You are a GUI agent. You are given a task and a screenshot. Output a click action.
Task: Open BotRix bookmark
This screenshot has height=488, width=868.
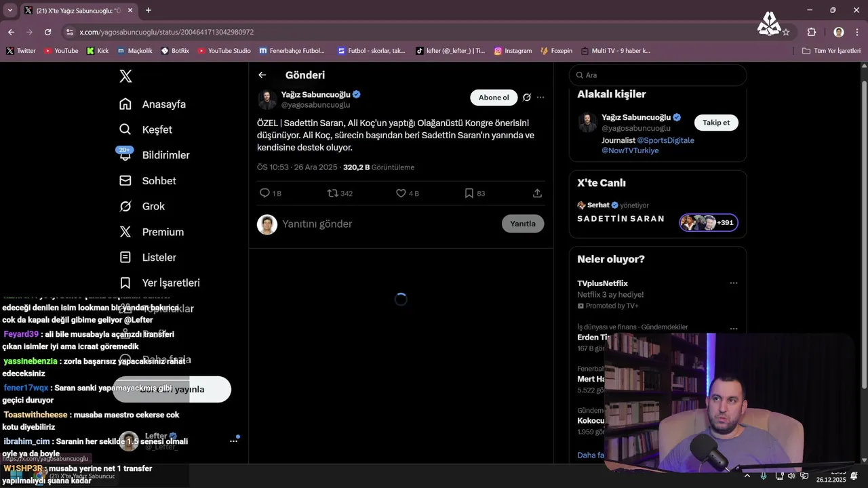pos(175,51)
